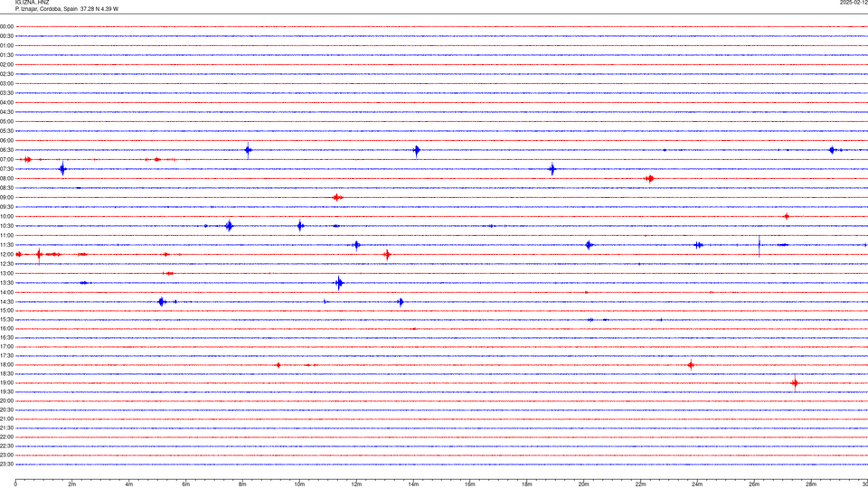Click the 07:30 trace event near 19 minutes
The width and height of the screenshot is (868, 488).
[552, 169]
